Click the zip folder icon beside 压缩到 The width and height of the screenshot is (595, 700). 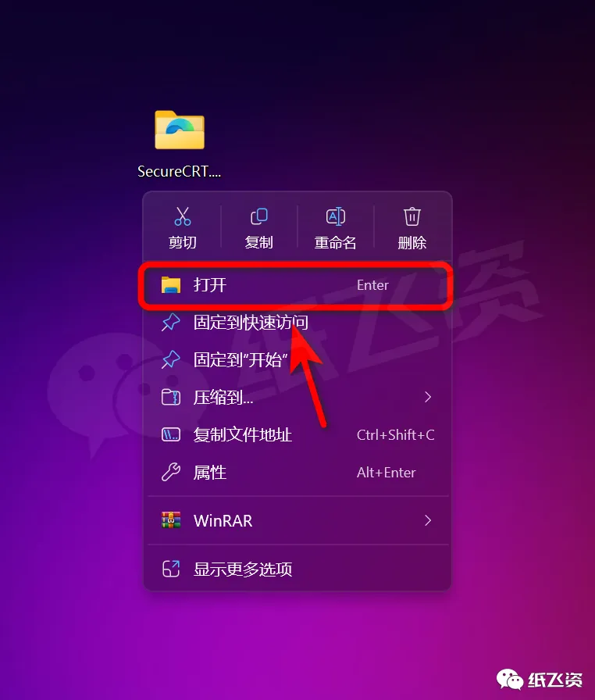(171, 397)
